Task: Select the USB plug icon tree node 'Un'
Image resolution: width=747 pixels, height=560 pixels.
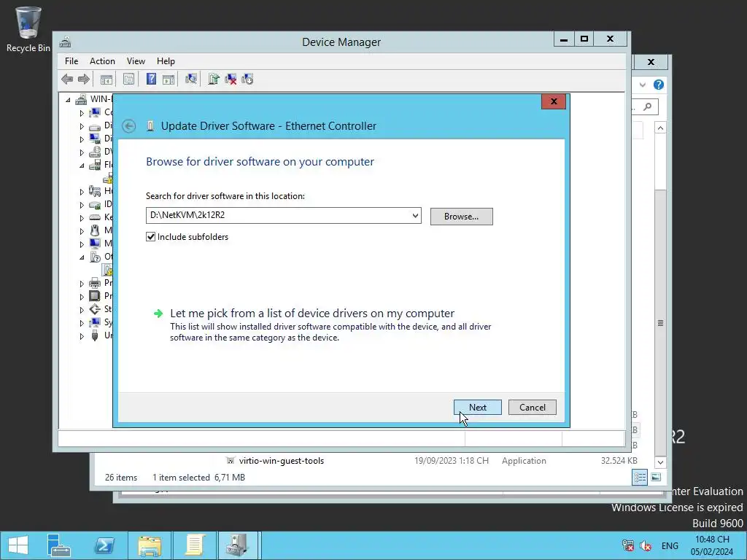Action: 96,335
